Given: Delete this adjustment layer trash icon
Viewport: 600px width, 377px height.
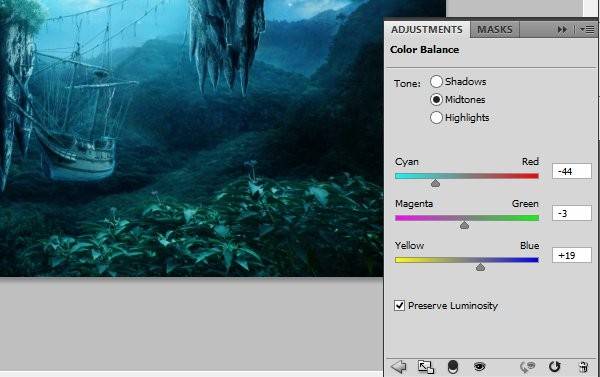Looking at the screenshot, I should pos(583,367).
